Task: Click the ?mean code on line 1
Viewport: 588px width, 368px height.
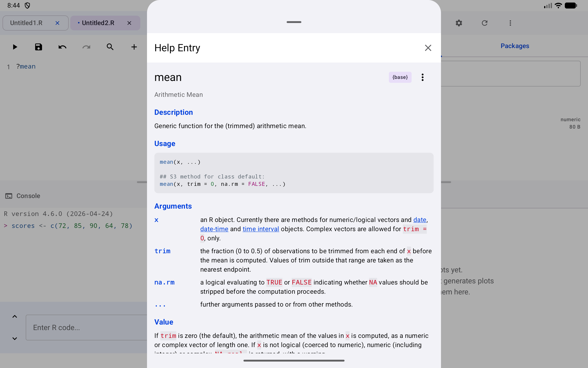Action: pos(26,66)
